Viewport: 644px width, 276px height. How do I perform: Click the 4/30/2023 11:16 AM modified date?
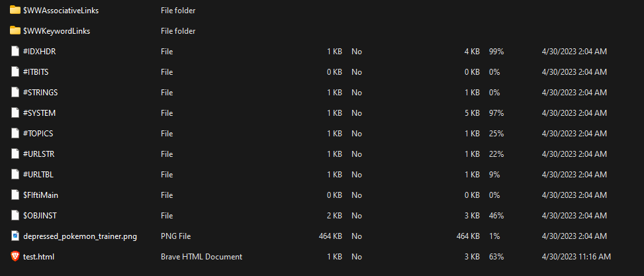point(576,256)
